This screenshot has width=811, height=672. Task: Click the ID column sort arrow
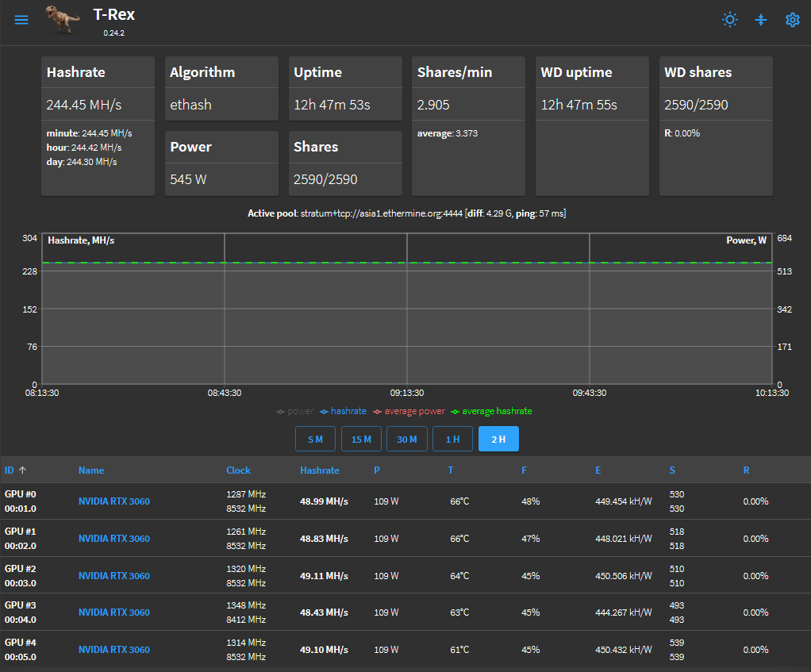click(22, 470)
